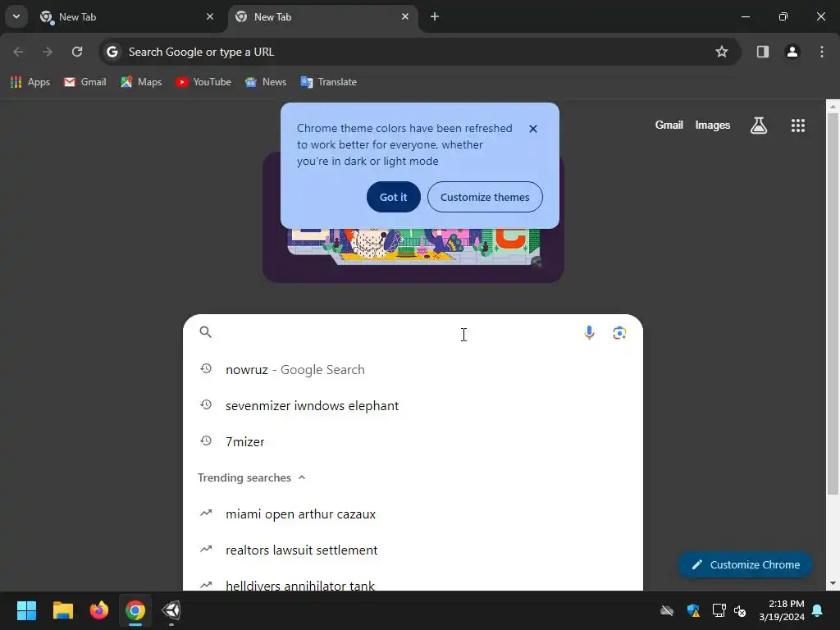The image size is (840, 630).
Task: Open muted volume tray icon
Action: [x=741, y=610]
